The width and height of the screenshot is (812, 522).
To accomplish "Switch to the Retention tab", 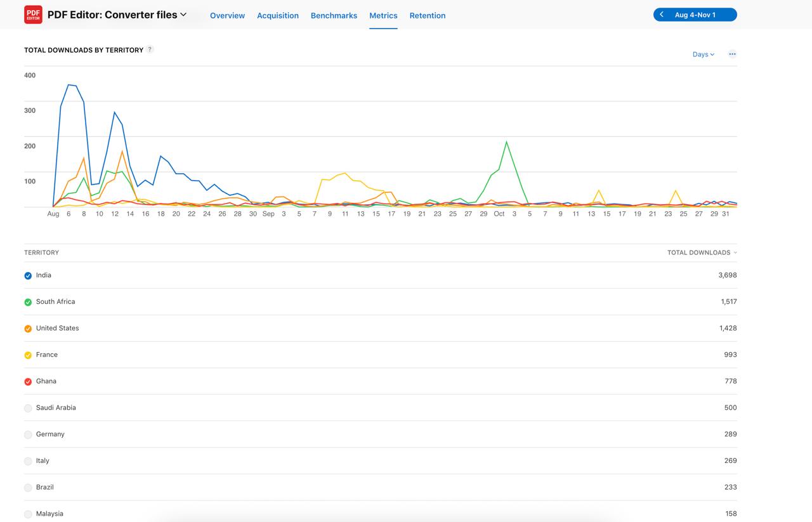I will (x=427, y=15).
